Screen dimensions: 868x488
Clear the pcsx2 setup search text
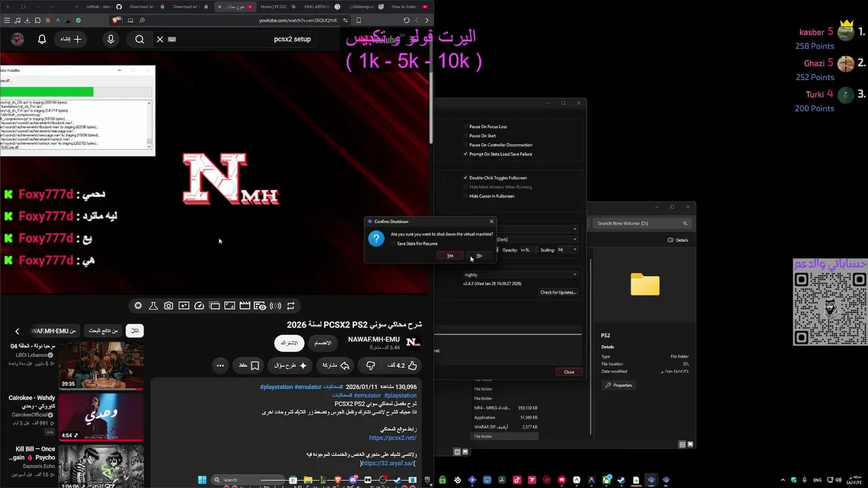pyautogui.click(x=160, y=39)
